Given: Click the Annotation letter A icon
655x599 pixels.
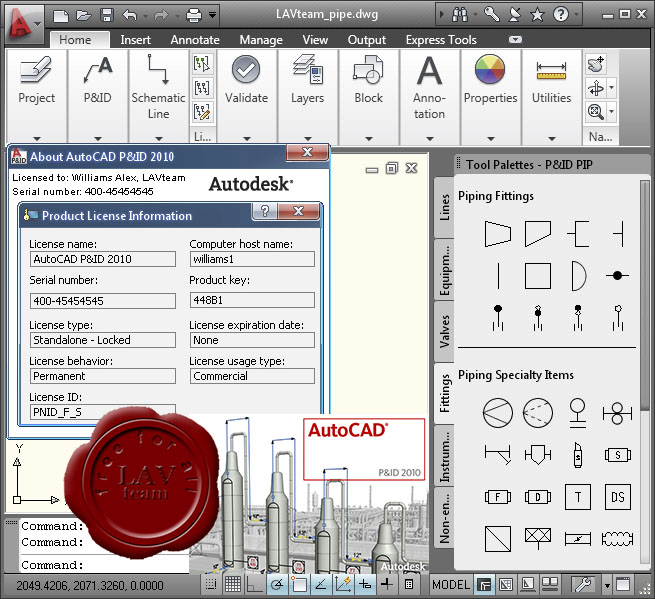Looking at the screenshot, I should click(x=429, y=70).
